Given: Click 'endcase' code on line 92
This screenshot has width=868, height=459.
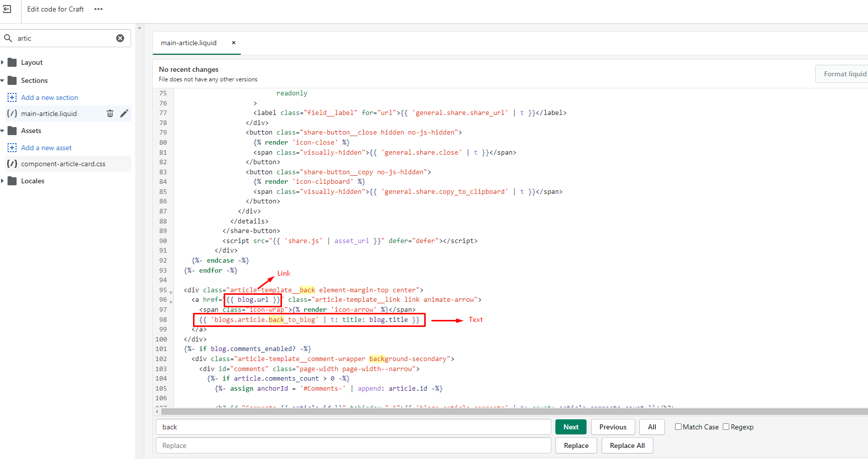Looking at the screenshot, I should tap(220, 260).
